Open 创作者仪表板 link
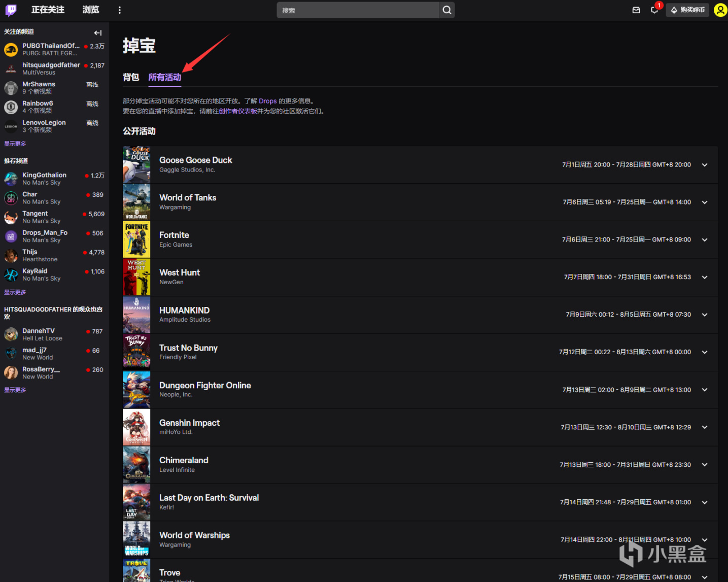This screenshot has width=728, height=582. pos(238,111)
